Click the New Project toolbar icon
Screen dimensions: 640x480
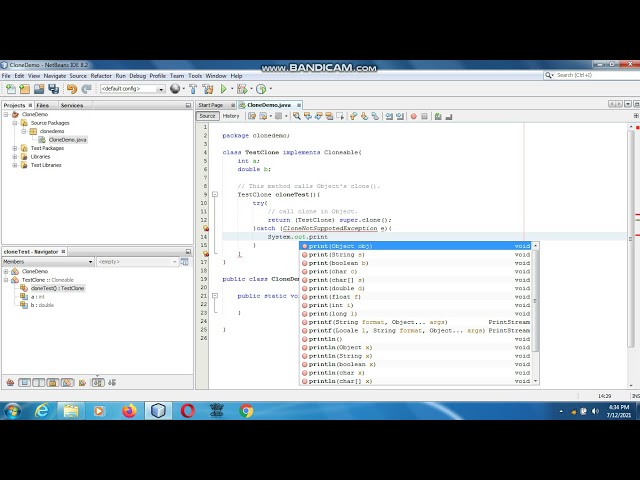click(24, 89)
